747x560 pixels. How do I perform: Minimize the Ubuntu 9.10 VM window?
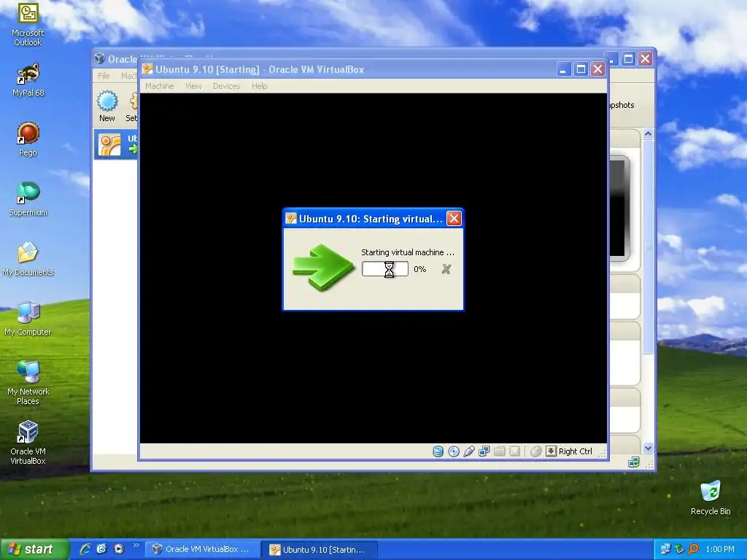tap(564, 69)
